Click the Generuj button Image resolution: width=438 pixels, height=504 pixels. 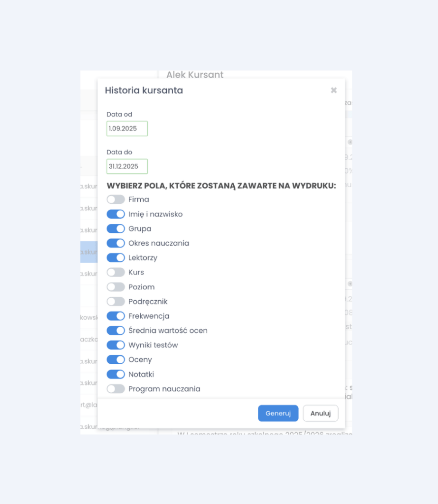pyautogui.click(x=278, y=413)
